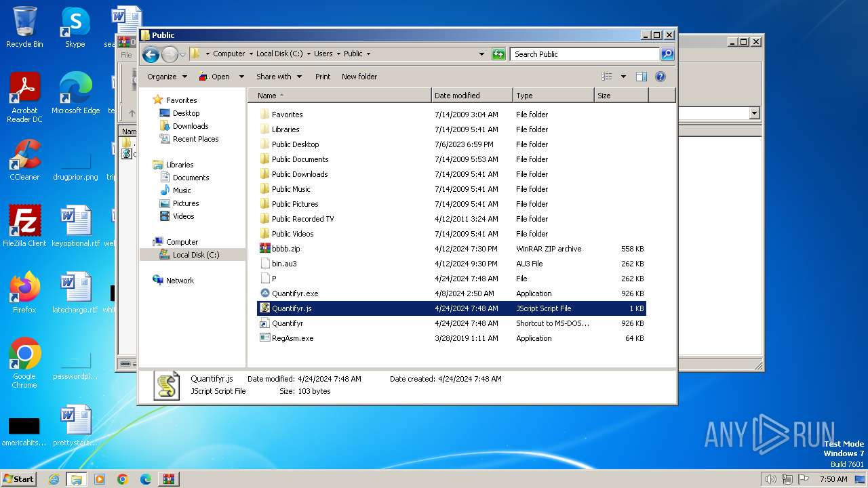Open the recent pages dropdown arrow
Viewport: 868px width, 488px height.
click(182, 54)
